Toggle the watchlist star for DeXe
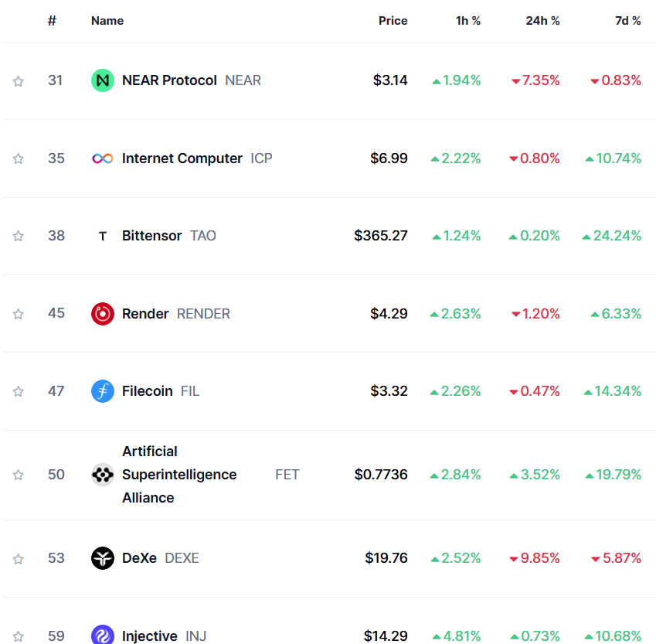656x644 pixels. coord(19,559)
